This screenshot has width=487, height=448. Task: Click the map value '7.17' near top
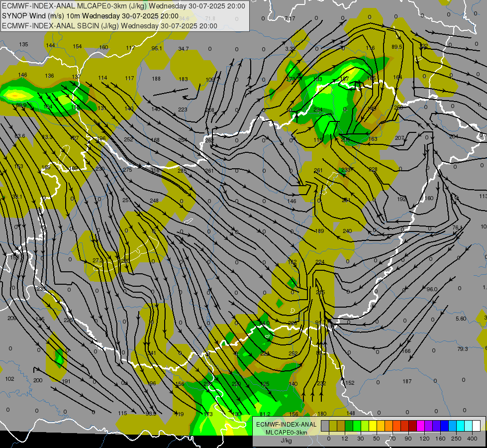290,18
